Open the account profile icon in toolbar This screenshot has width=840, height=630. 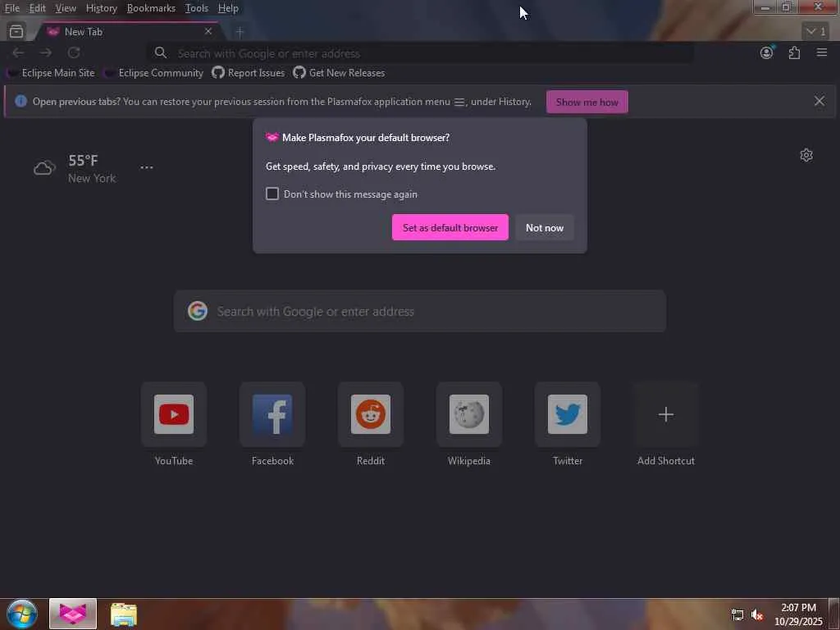point(767,52)
